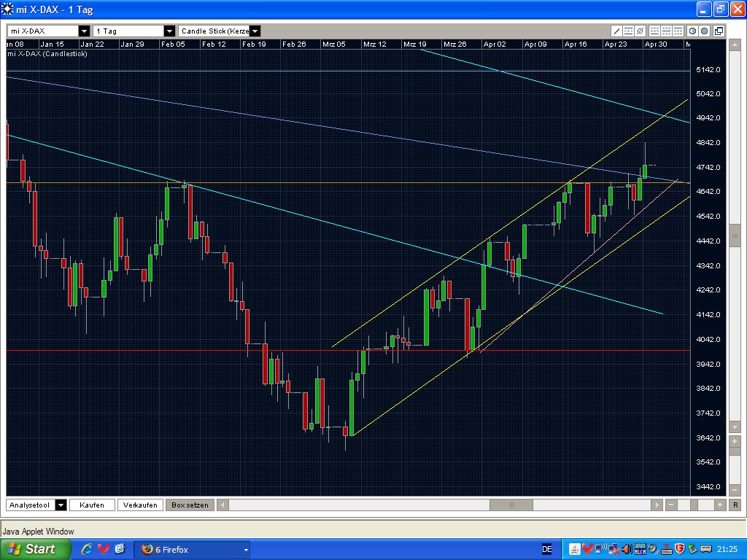
Task: Click the horizontal lines drawing tool icon
Action: click(628, 31)
